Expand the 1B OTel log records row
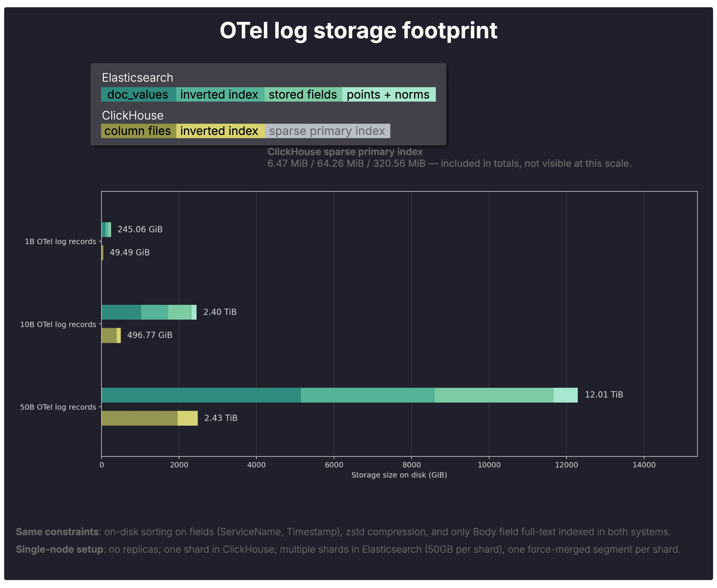 (60, 241)
